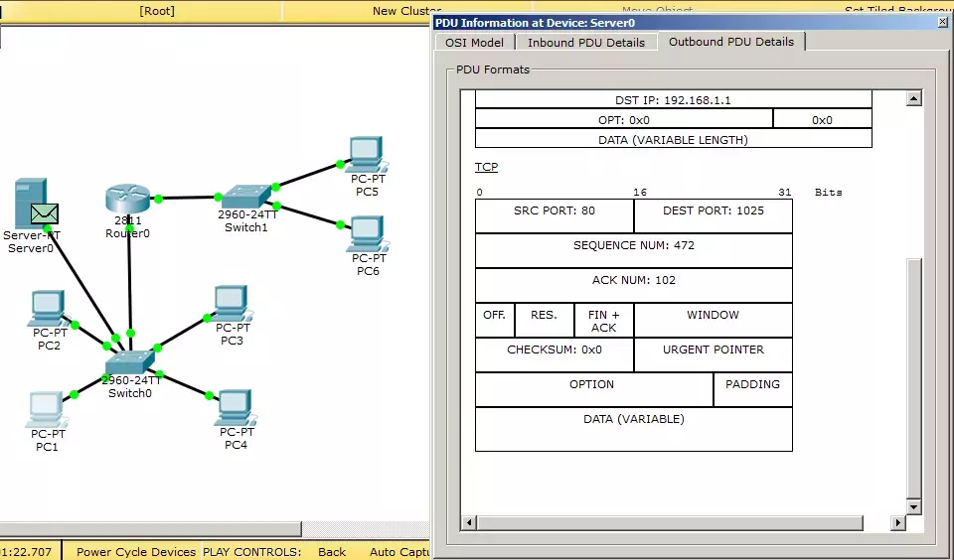This screenshot has width=954, height=560.
Task: Click the WINDOW field cell
Action: 714,321
